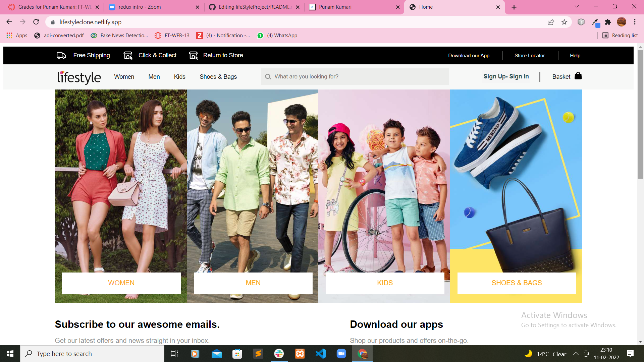Screen dimensions: 644x362
Task: Open VS Code from the taskbar
Action: point(321,354)
